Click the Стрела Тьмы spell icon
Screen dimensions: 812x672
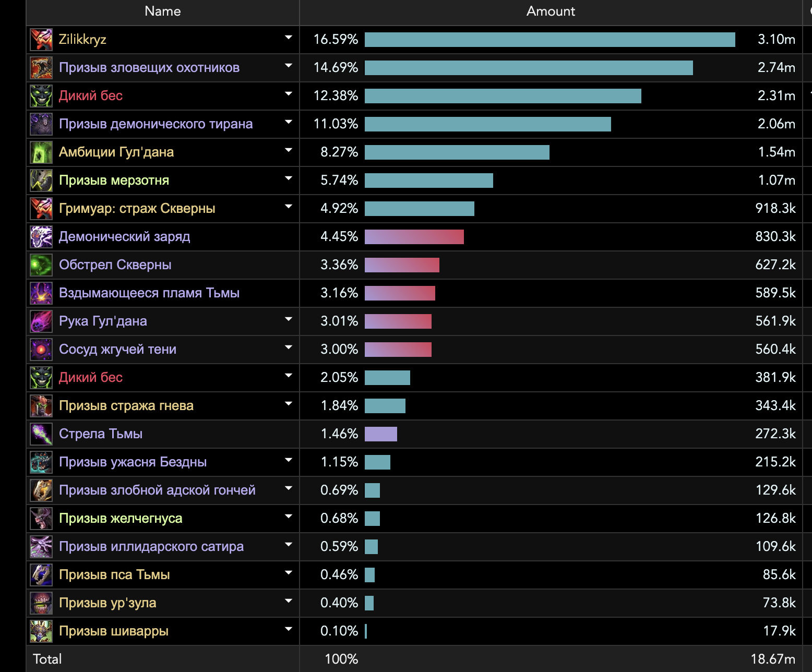(x=41, y=434)
